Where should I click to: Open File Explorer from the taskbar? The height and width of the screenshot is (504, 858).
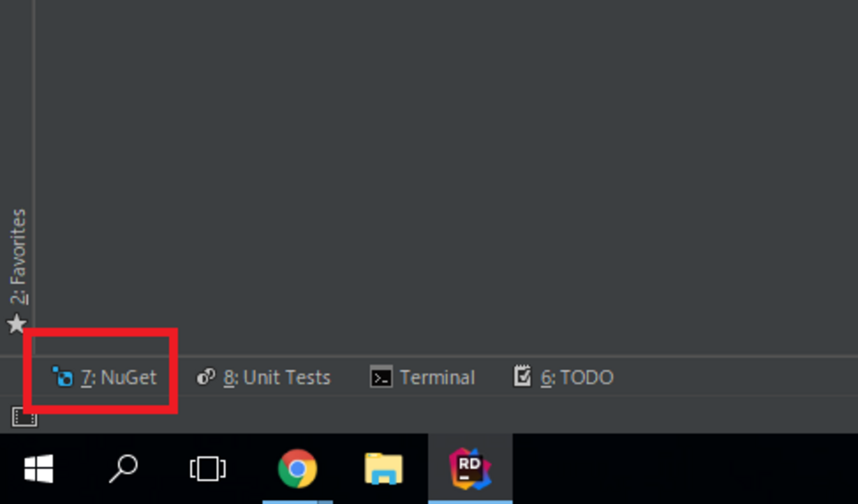click(x=384, y=469)
